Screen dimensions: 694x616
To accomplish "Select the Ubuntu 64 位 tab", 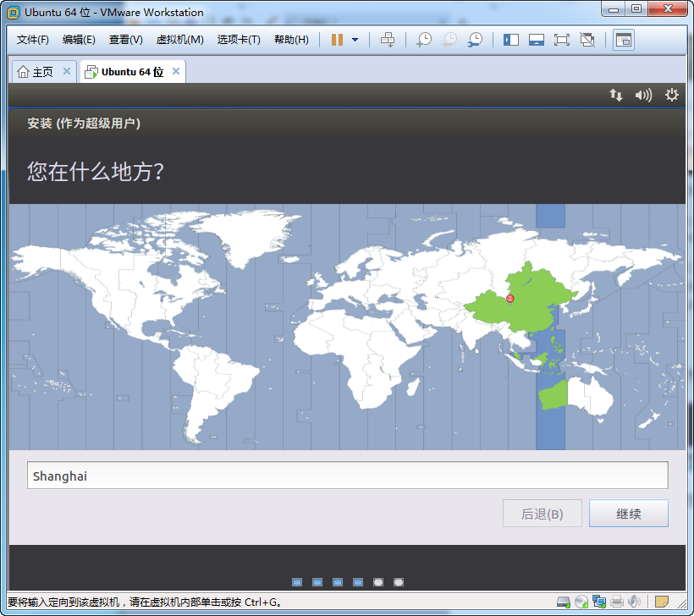I will [x=132, y=72].
